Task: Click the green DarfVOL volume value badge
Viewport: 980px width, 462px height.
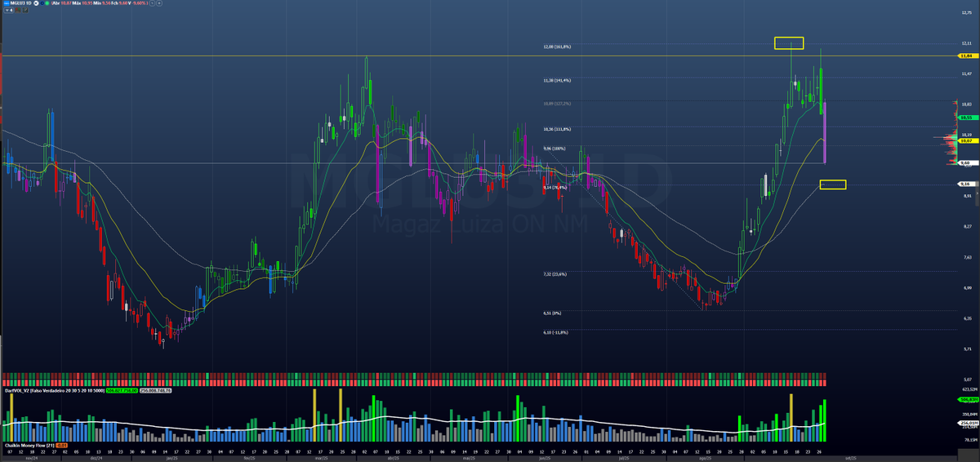Action: click(x=122, y=391)
